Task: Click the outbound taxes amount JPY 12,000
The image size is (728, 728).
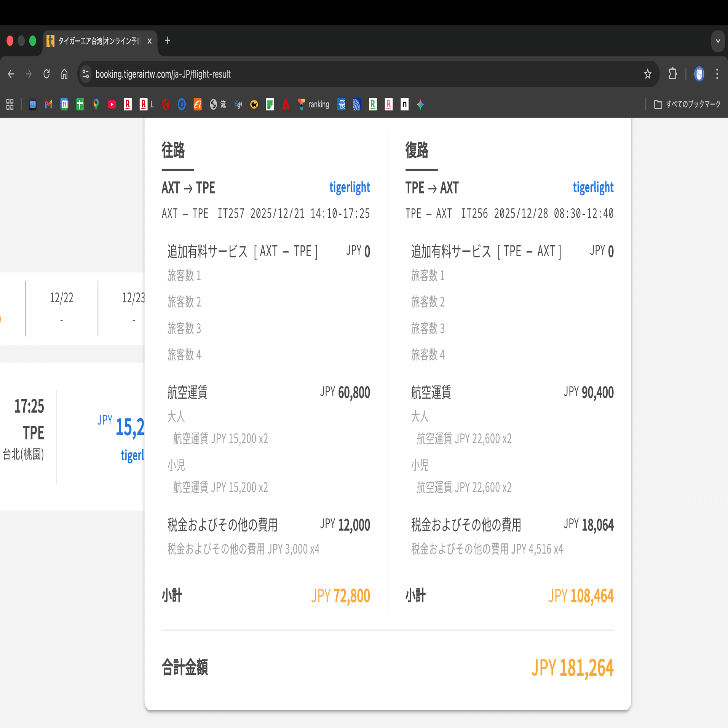Action: coord(345,525)
